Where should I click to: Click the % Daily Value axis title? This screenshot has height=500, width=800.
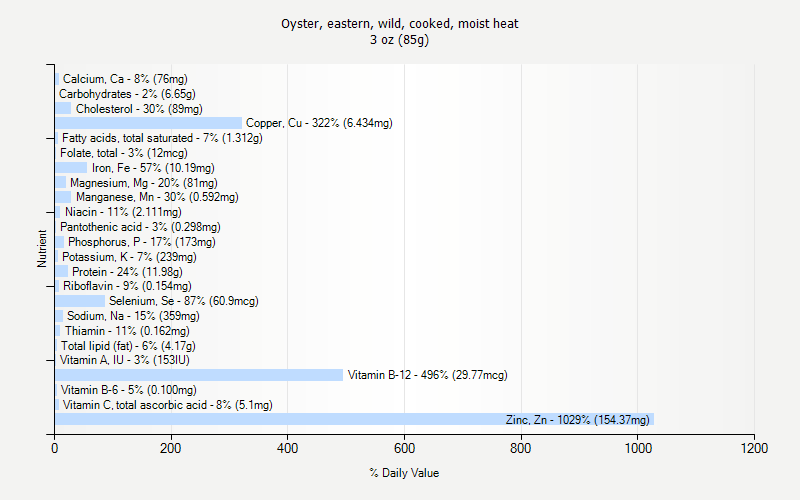404,473
